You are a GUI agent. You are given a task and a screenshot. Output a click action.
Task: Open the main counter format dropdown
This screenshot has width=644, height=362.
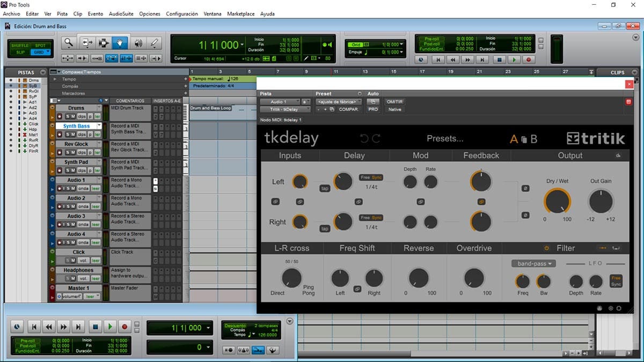[x=243, y=45]
